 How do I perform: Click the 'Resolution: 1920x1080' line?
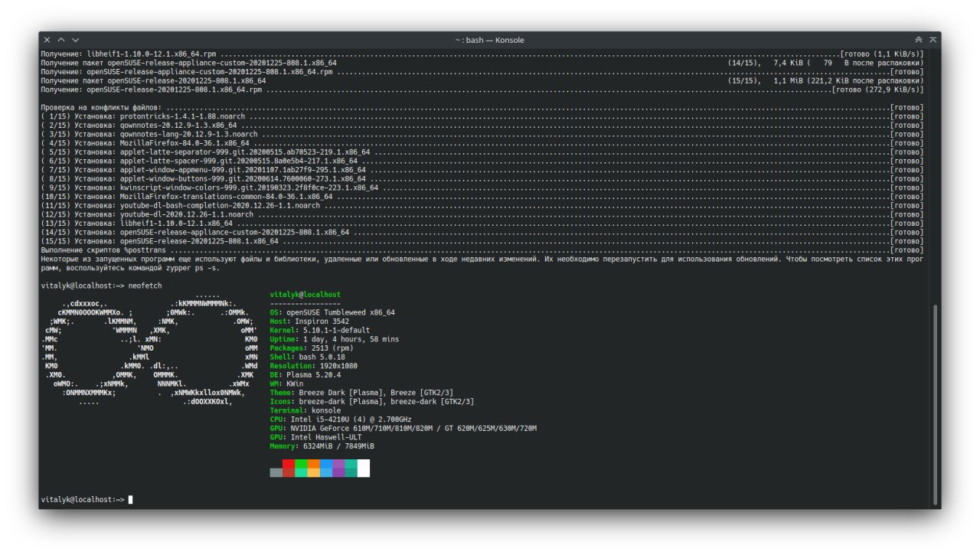point(314,366)
